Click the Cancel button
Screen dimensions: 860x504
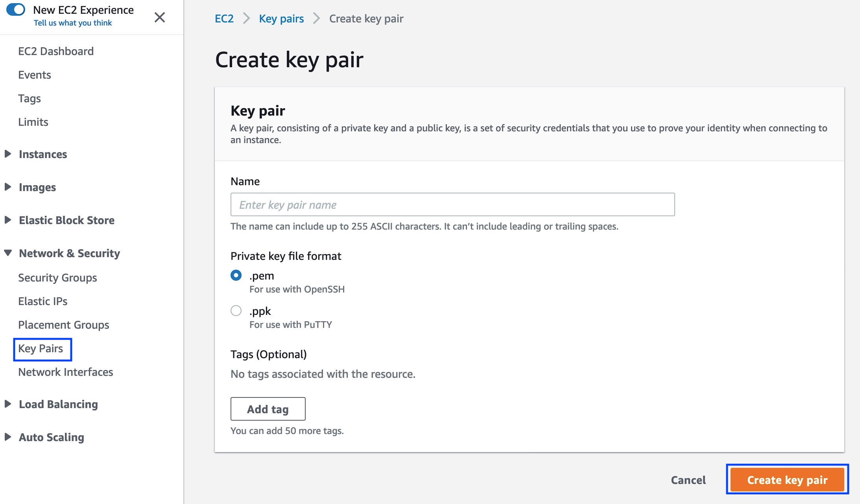coord(688,480)
